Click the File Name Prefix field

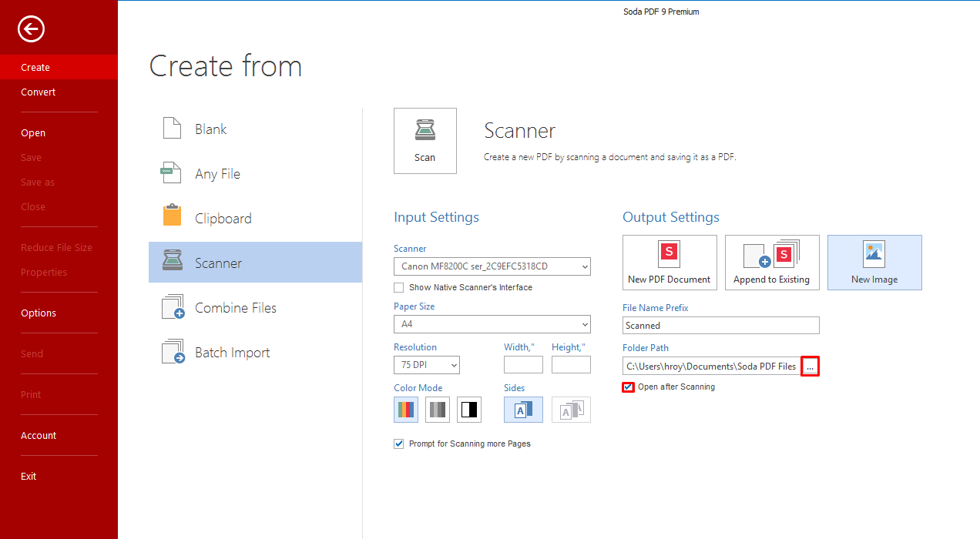click(x=720, y=326)
